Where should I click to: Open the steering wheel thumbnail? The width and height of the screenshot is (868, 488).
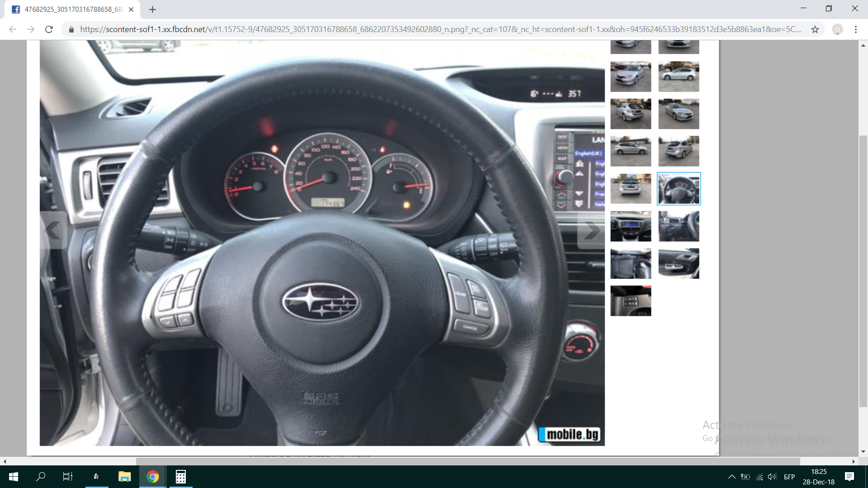tap(679, 189)
